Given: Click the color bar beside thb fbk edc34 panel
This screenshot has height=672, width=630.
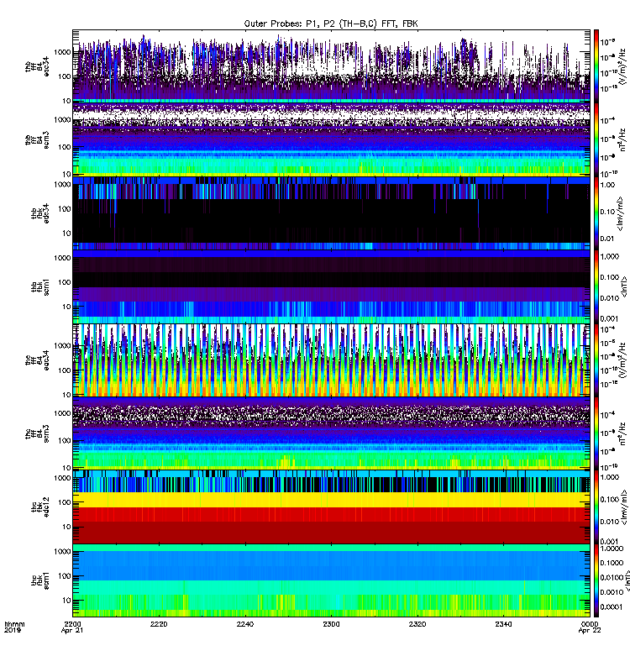Looking at the screenshot, I should point(596,213).
